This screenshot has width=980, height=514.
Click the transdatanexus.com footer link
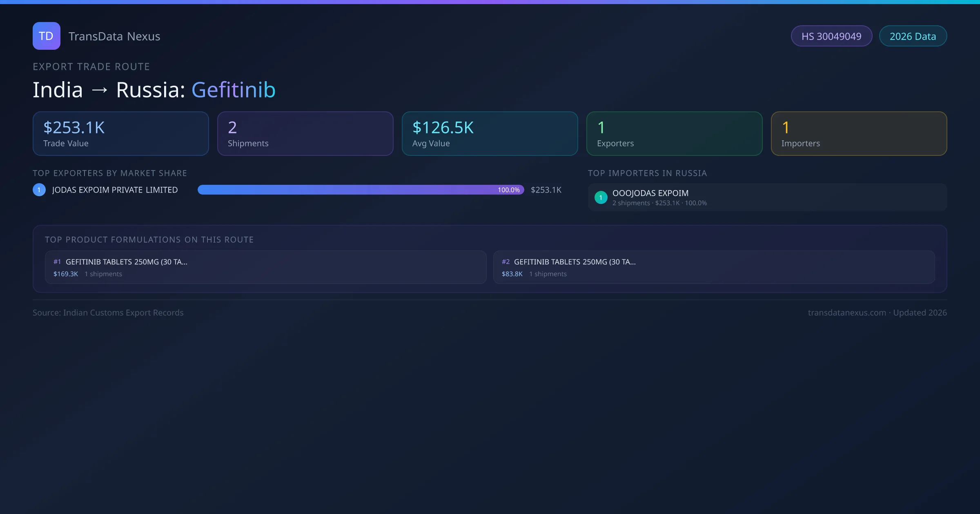[x=846, y=312]
